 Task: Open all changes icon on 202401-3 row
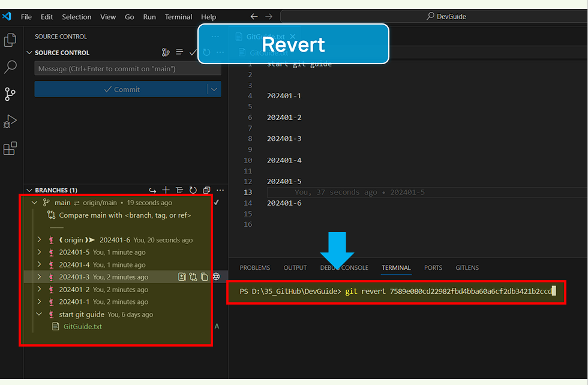pyautogui.click(x=182, y=276)
